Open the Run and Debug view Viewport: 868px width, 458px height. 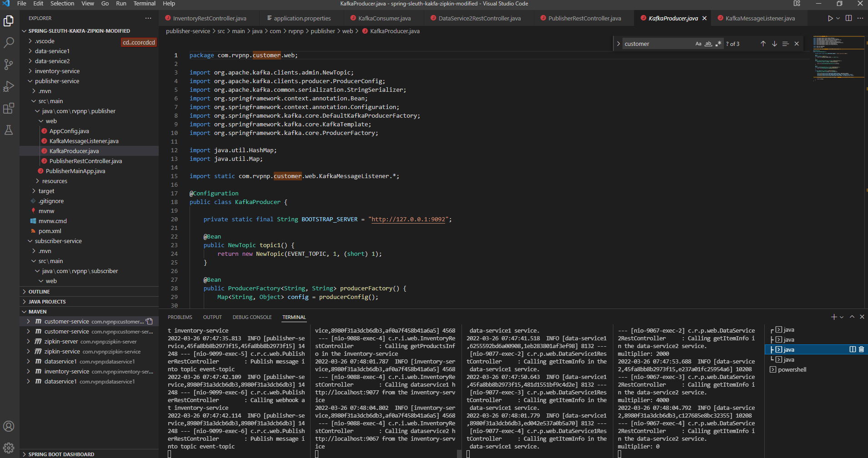point(9,86)
